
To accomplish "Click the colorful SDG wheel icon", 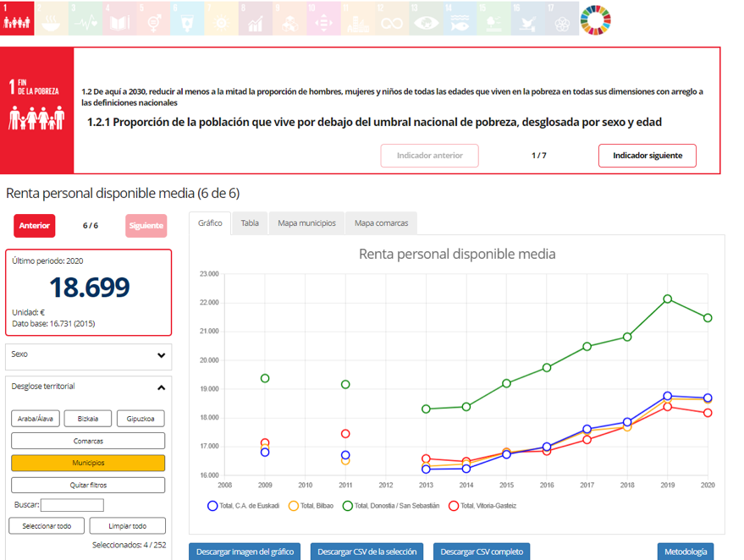I will (x=596, y=18).
